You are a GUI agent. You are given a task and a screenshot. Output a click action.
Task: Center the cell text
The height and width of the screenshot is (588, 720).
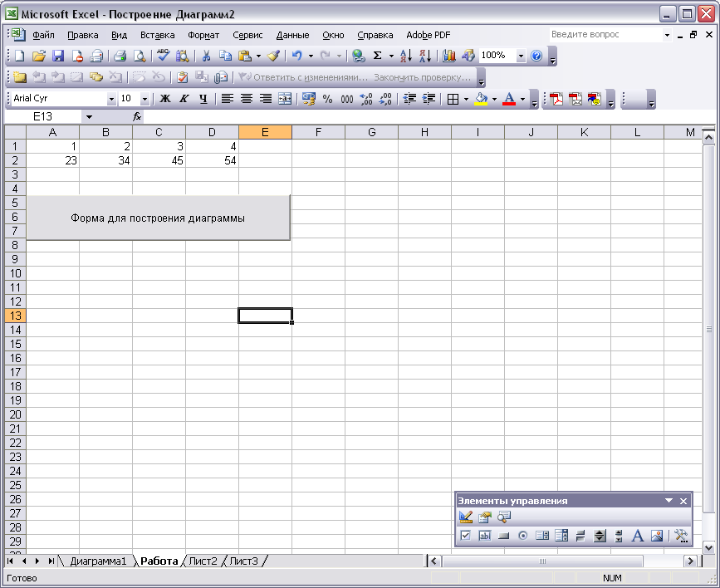pos(247,99)
